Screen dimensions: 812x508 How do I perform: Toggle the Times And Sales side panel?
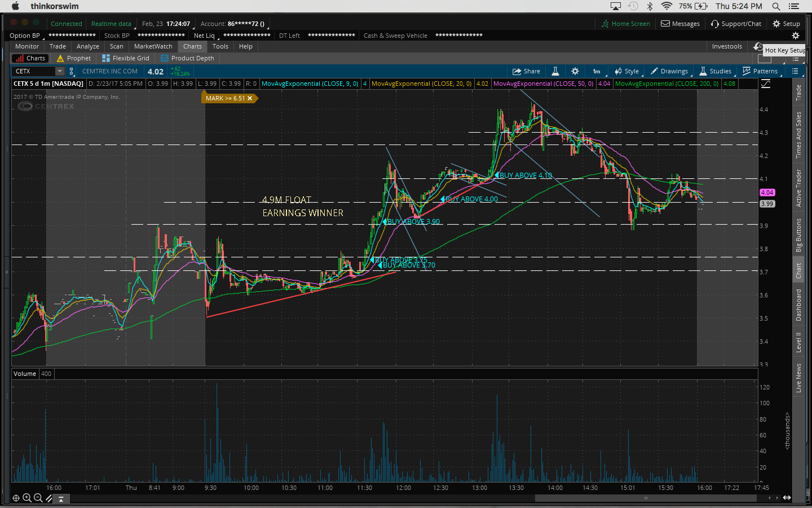(x=798, y=135)
